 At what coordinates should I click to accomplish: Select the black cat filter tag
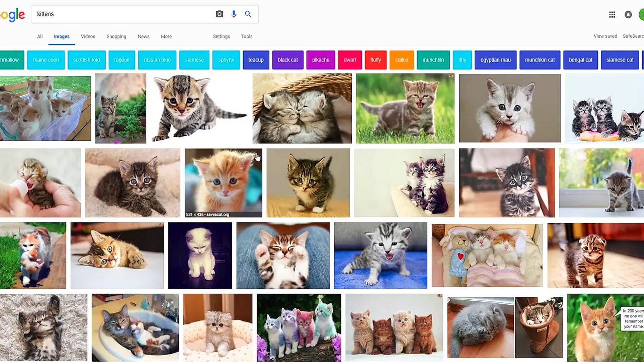(287, 60)
